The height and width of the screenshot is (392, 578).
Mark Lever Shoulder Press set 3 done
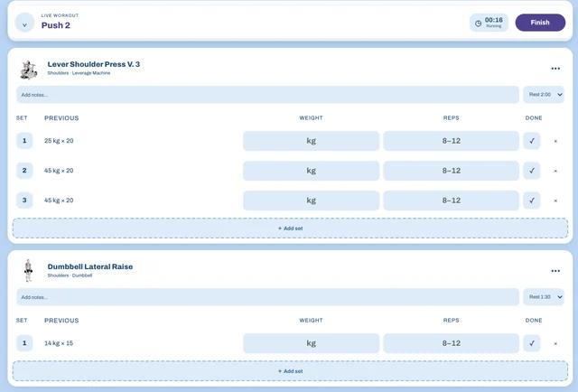[532, 201]
